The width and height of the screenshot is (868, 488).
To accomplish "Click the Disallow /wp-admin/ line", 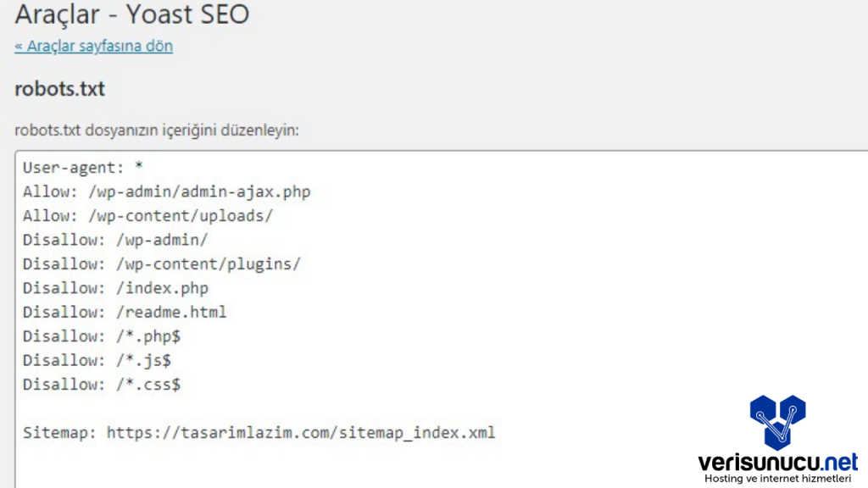I will 115,240.
